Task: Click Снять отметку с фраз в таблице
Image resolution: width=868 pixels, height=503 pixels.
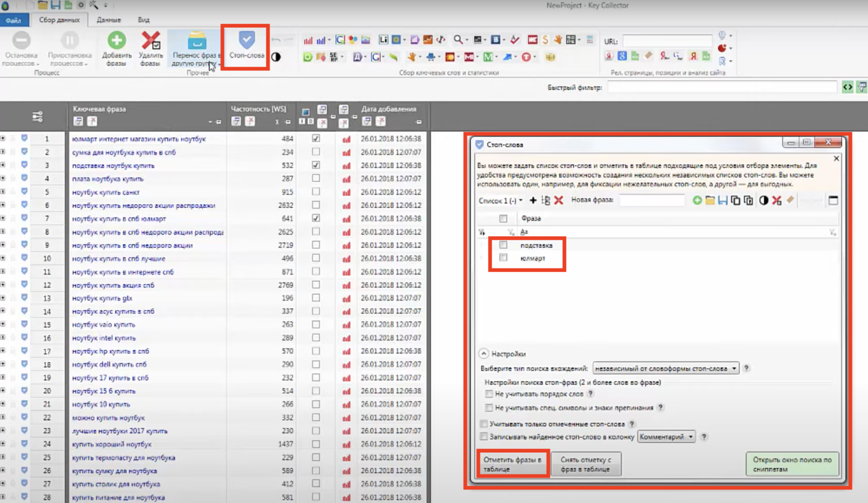Action: pos(585,464)
